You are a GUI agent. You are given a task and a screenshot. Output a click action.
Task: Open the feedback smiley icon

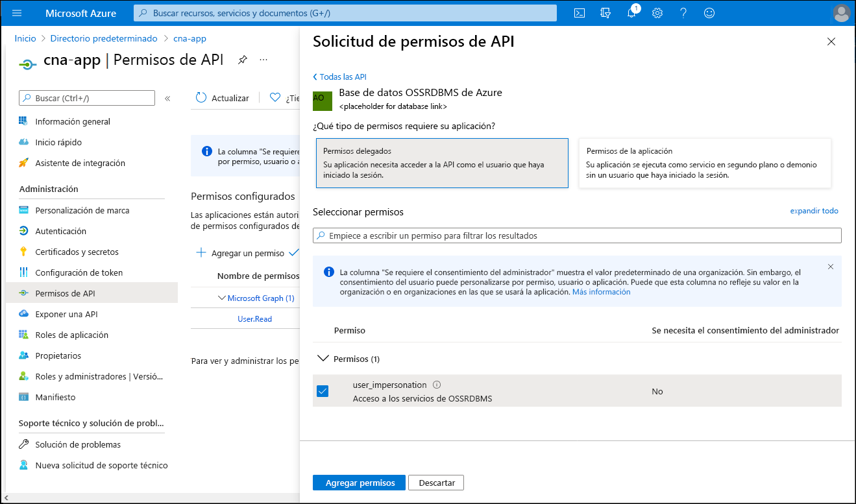pos(709,13)
